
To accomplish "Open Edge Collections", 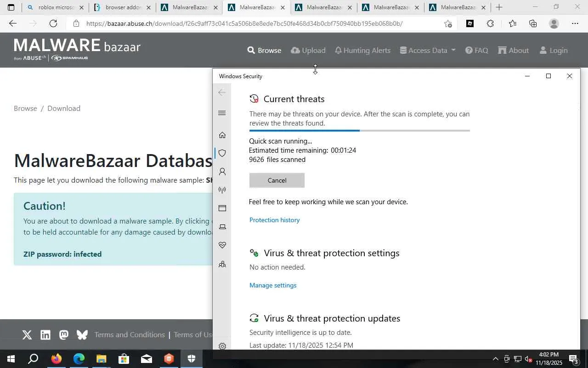I will pyautogui.click(x=533, y=23).
